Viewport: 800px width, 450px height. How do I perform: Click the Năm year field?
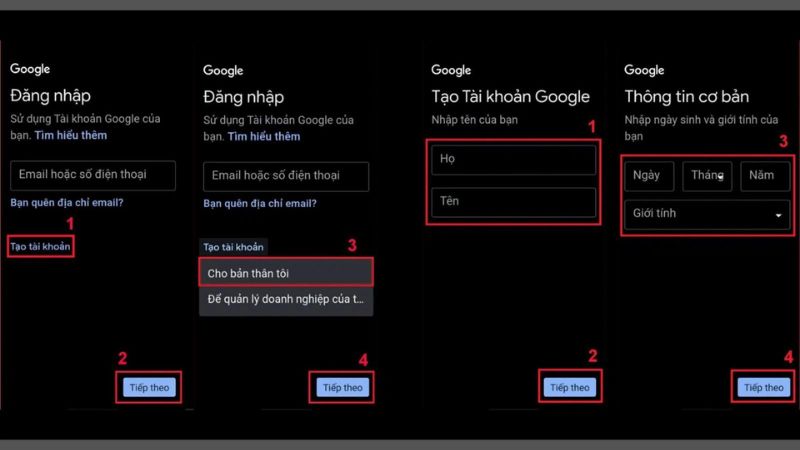pos(765,176)
